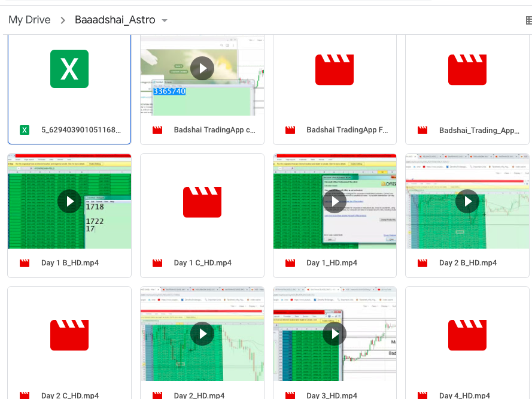Open the Baaadshai_Astro folder name breadcrumb
The width and height of the screenshot is (532, 399).
tap(115, 20)
